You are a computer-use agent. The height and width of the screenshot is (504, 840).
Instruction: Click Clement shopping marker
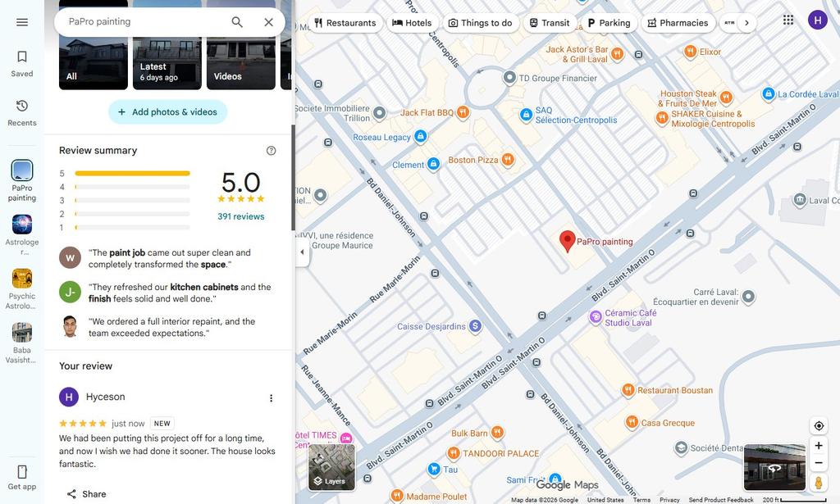coord(433,164)
